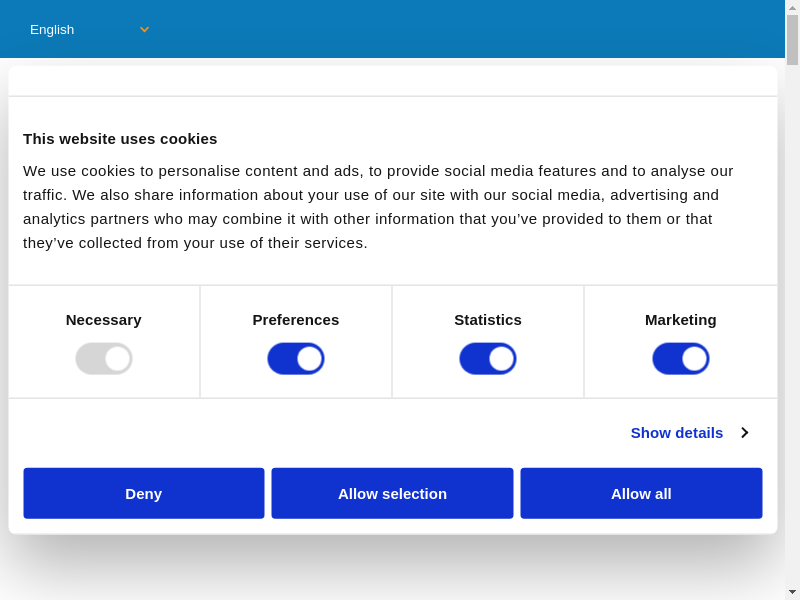
Task: Click the orange chevron beside English
Action: click(x=144, y=29)
